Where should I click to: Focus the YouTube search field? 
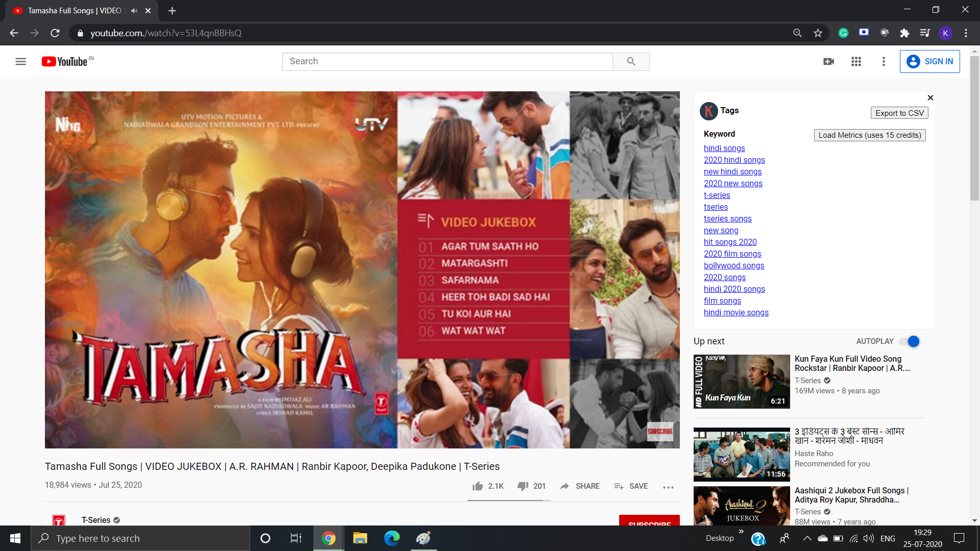point(447,61)
